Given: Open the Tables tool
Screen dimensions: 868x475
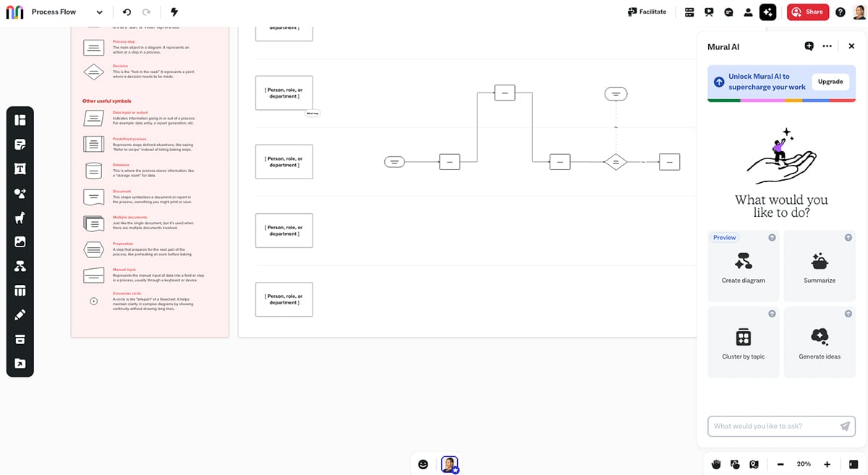Looking at the screenshot, I should pyautogui.click(x=20, y=290).
